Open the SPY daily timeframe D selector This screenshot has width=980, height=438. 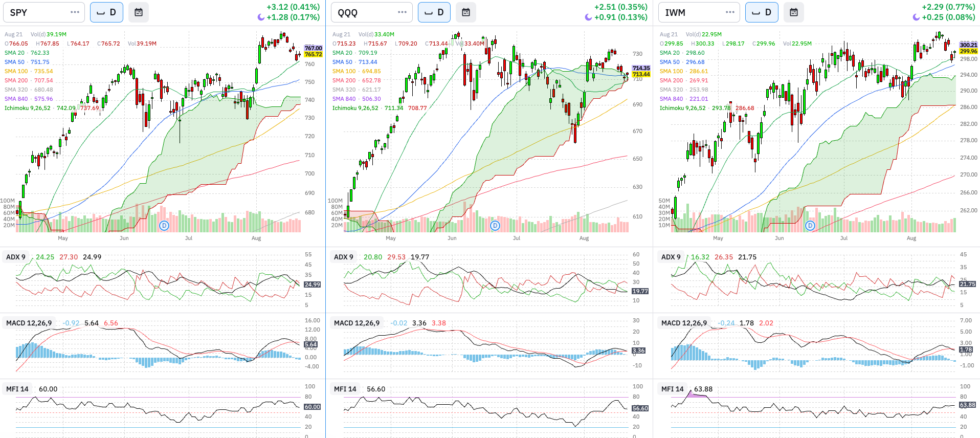point(106,12)
